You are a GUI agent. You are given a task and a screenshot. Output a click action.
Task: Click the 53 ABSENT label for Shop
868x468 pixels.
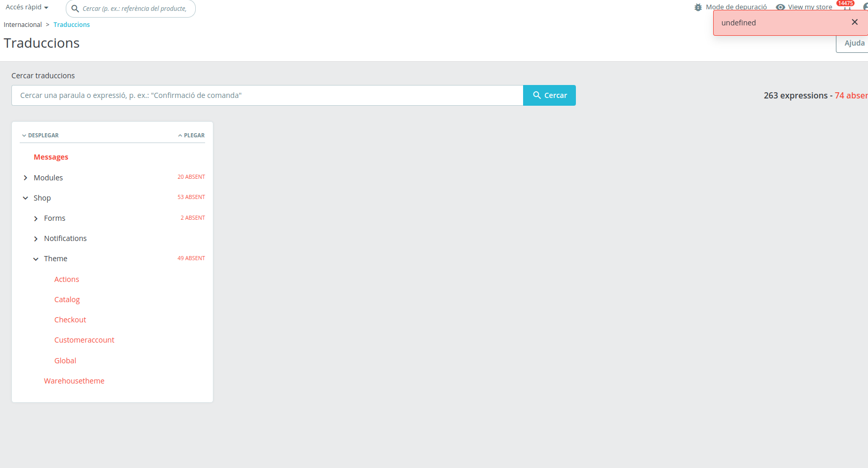(x=191, y=197)
